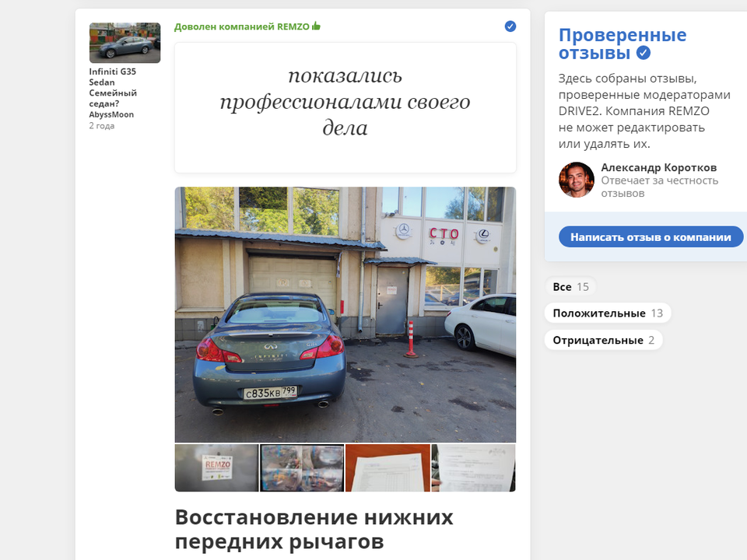Open Восстановление нижних передних рычагов heading

point(314,529)
